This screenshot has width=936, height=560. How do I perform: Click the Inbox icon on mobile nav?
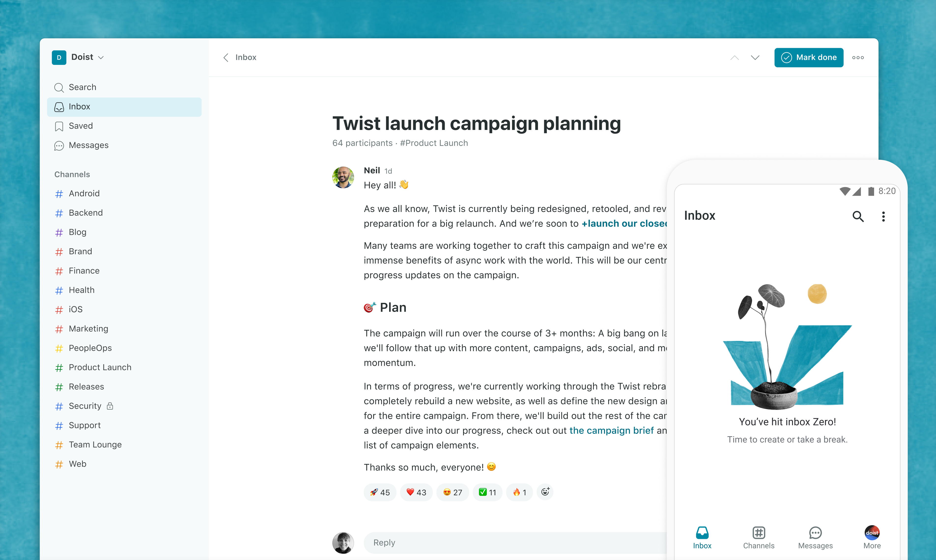click(701, 533)
